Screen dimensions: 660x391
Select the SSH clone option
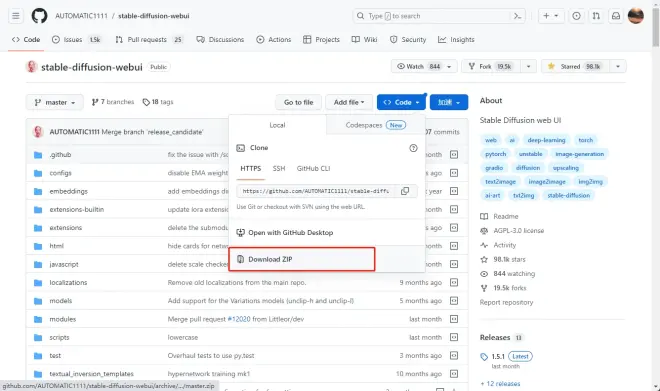279,168
